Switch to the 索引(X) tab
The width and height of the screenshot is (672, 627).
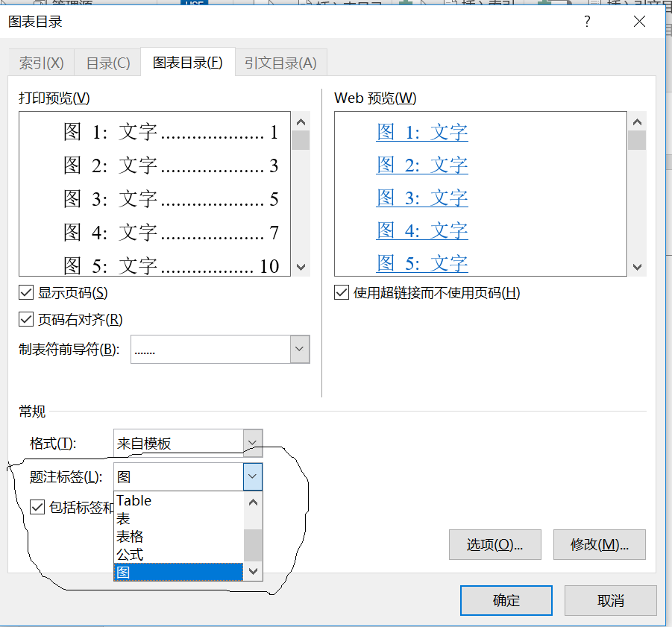41,63
